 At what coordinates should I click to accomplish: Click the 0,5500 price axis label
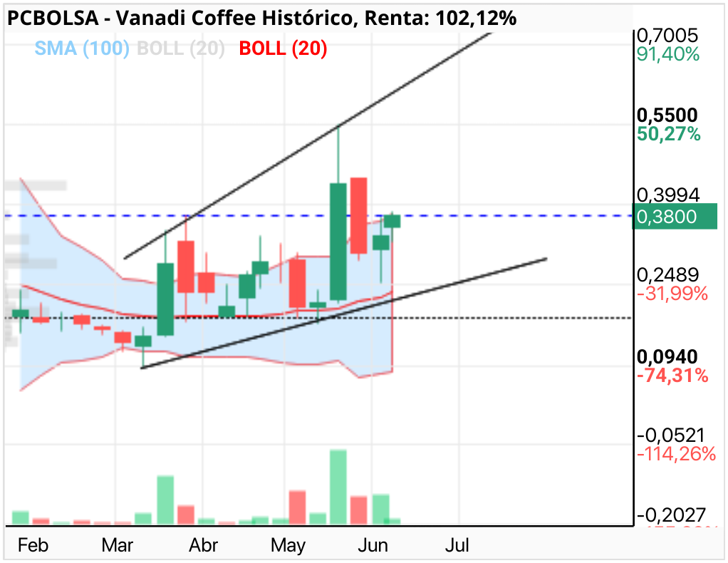point(667,115)
